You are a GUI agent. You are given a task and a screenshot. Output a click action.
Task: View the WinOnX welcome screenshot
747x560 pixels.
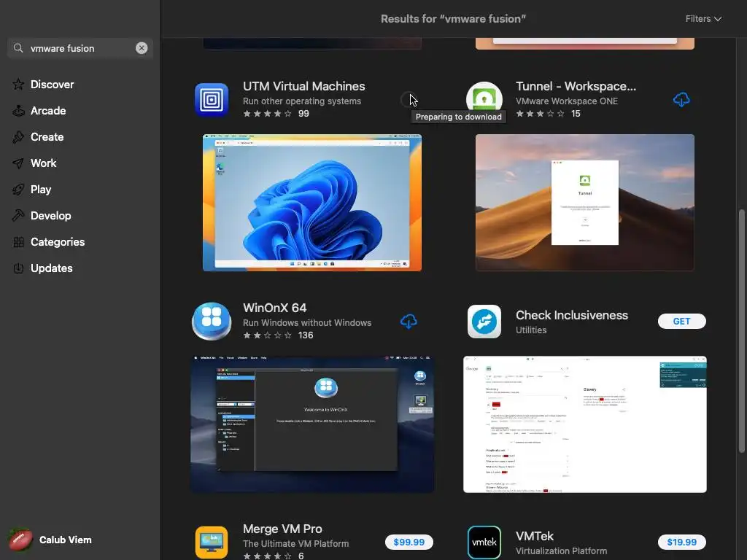click(312, 424)
